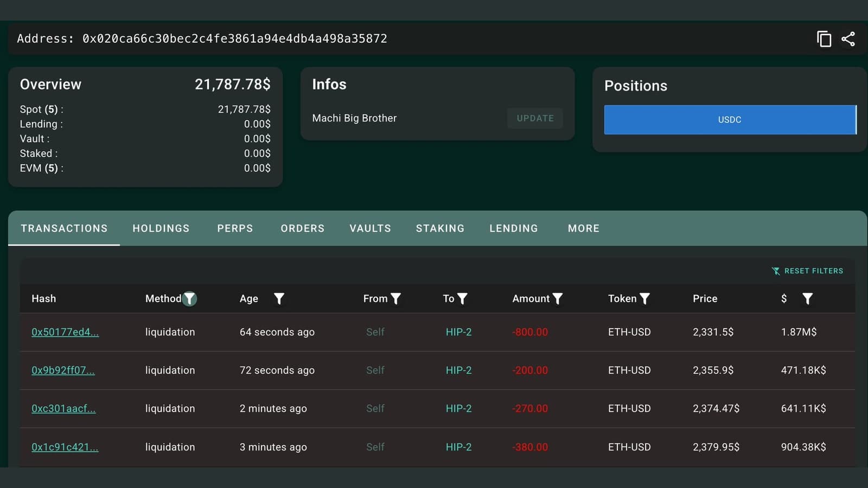Copy the wallet address with the copy icon

pyautogui.click(x=824, y=39)
